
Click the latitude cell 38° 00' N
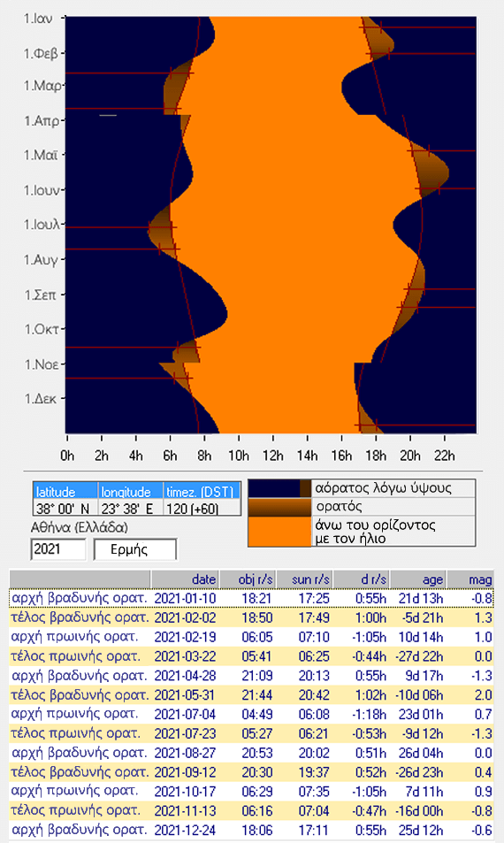pyautogui.click(x=65, y=508)
